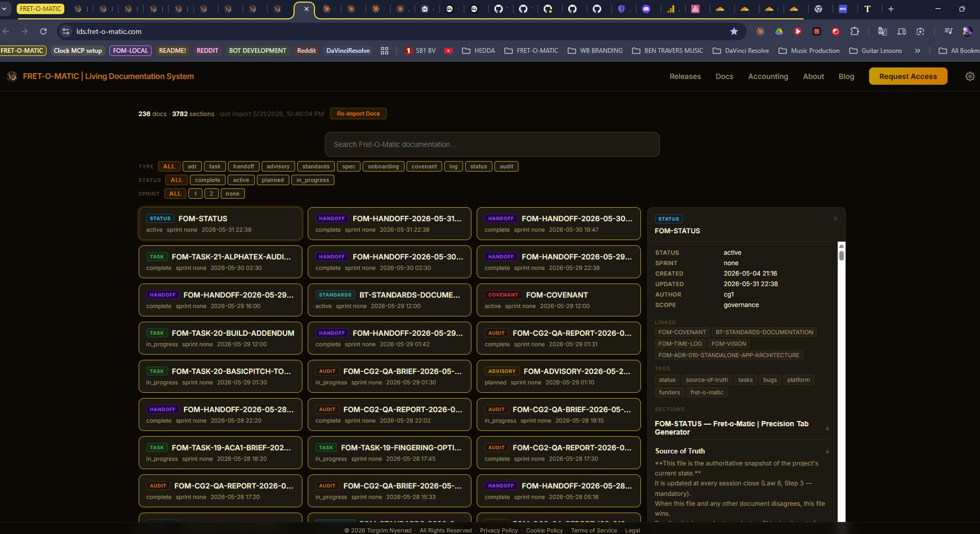
Task: Open the media controls music-note icon
Action: coord(948,31)
